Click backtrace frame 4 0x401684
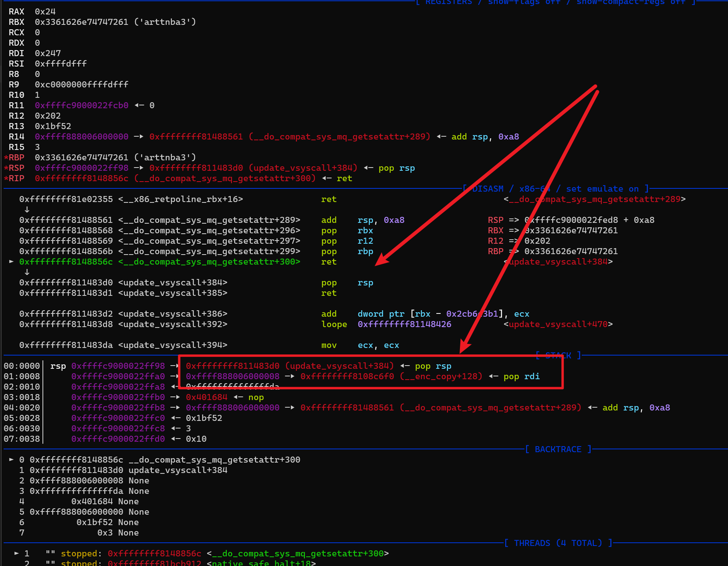The image size is (728, 566). [x=79, y=501]
